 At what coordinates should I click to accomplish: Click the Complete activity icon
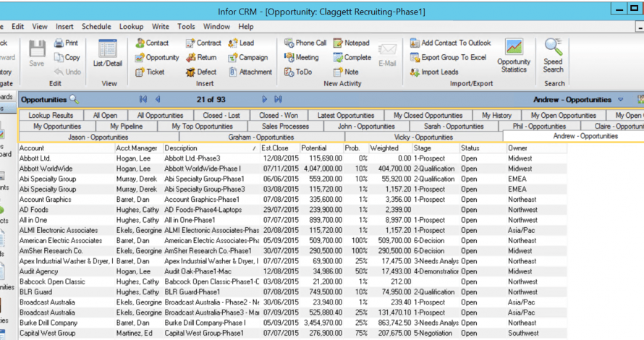pyautogui.click(x=338, y=57)
